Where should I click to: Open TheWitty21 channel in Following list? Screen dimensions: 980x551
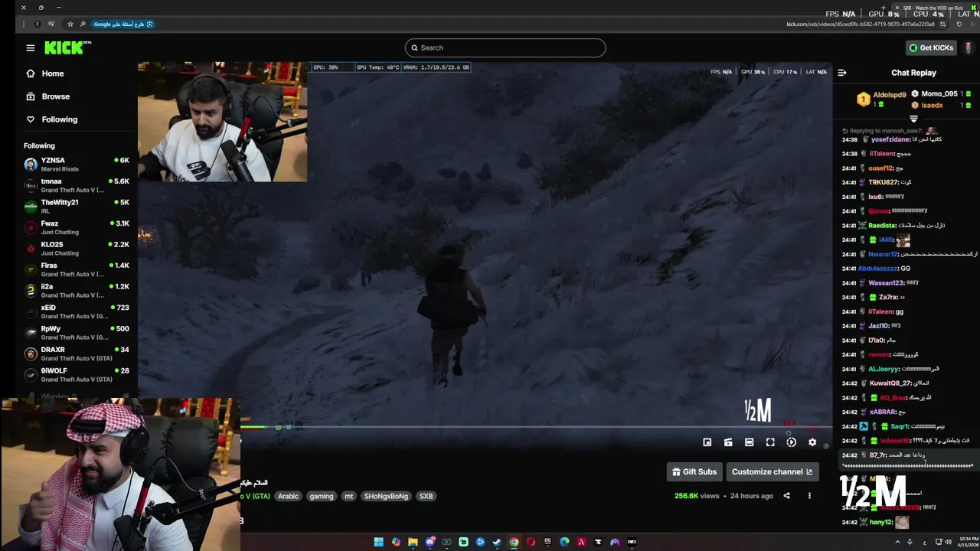[77, 207]
